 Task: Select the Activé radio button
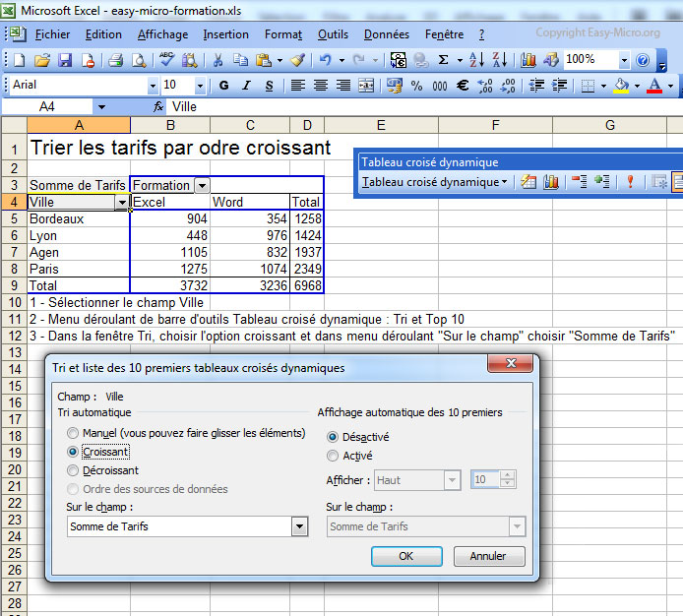(333, 456)
